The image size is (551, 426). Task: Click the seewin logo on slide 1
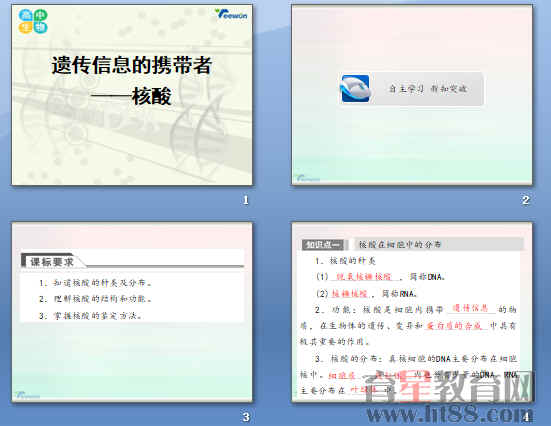point(231,14)
